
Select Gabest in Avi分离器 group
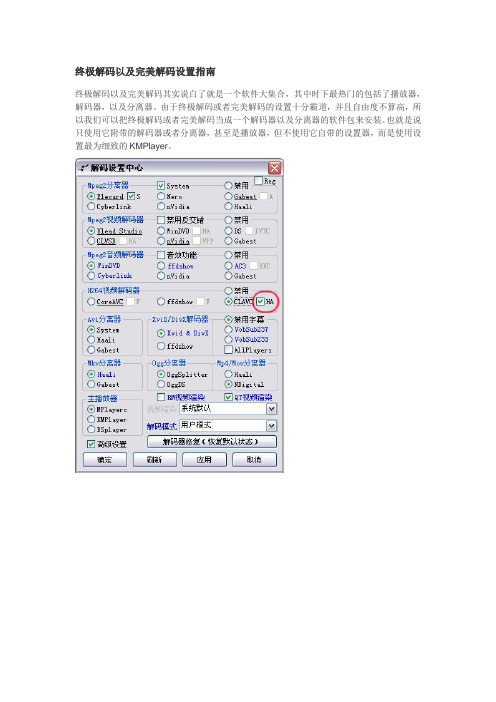point(91,350)
